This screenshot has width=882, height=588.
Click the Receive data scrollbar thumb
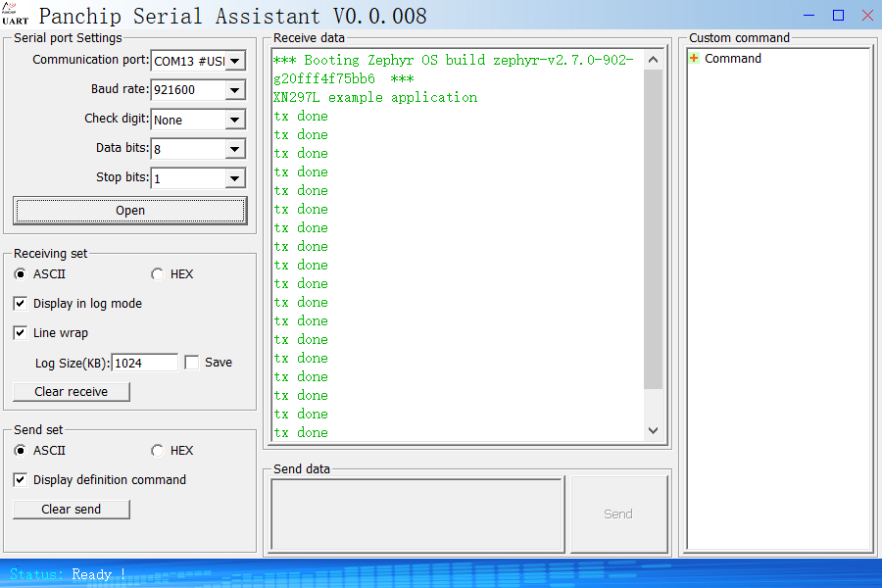653,229
